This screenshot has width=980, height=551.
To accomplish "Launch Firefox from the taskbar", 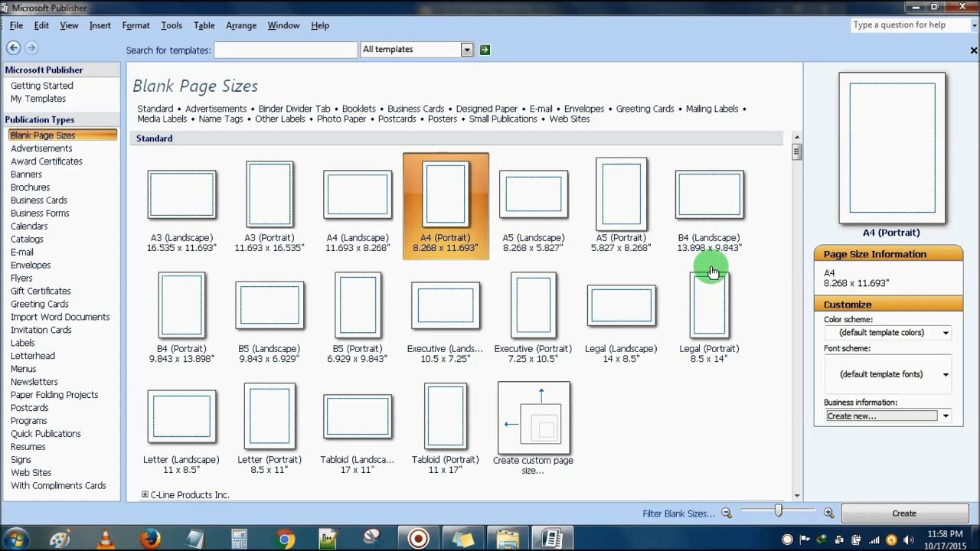I will pos(150,539).
